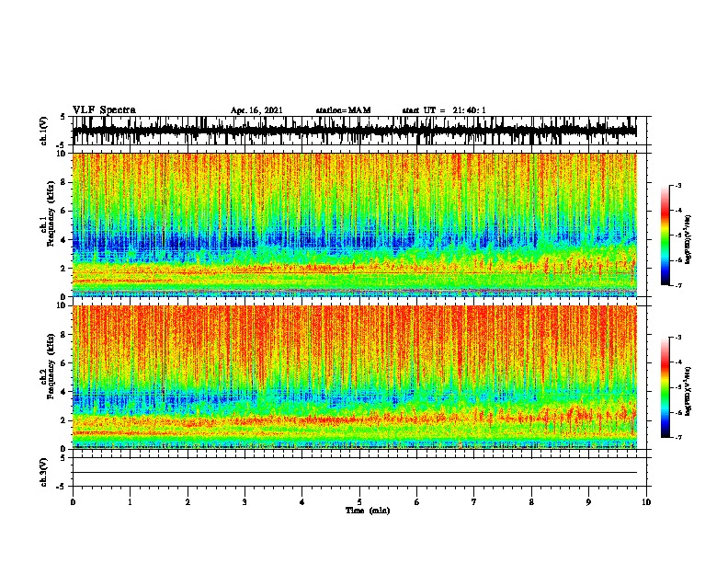728x563 pixels.
Task: Click time axis tick label "2"
Action: click(188, 502)
